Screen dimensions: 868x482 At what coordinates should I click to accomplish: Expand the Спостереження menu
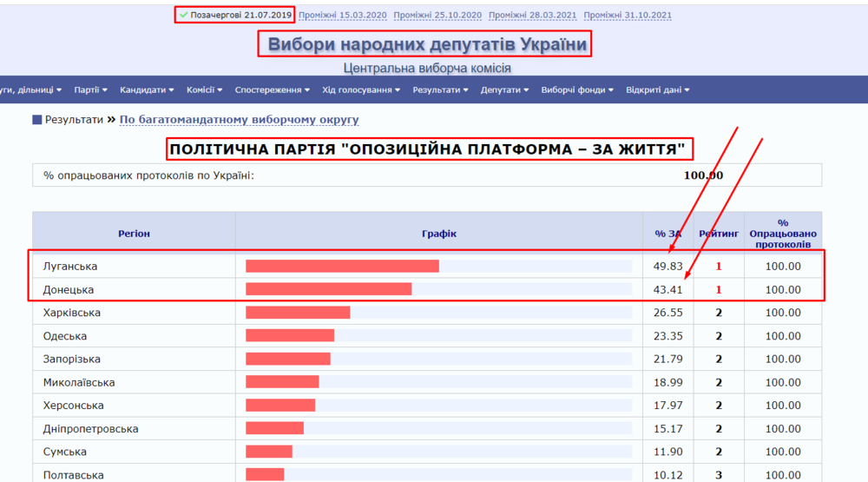point(273,89)
